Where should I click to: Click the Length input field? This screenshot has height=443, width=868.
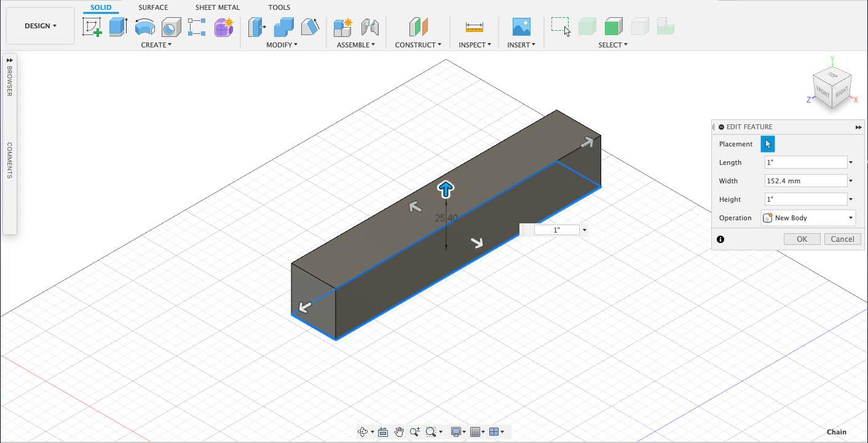(806, 162)
